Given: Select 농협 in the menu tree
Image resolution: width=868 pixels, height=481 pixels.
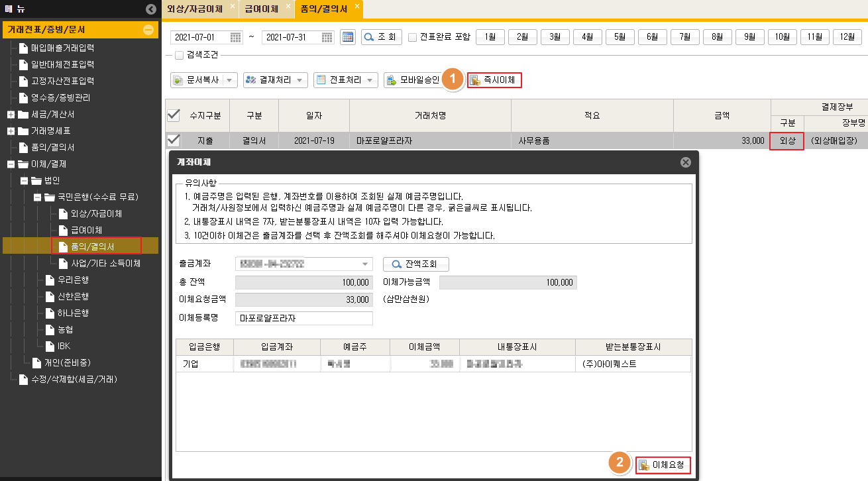Looking at the screenshot, I should click(x=65, y=329).
